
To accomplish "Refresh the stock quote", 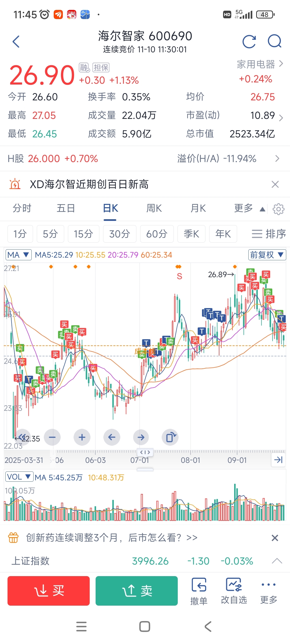I will click(249, 42).
